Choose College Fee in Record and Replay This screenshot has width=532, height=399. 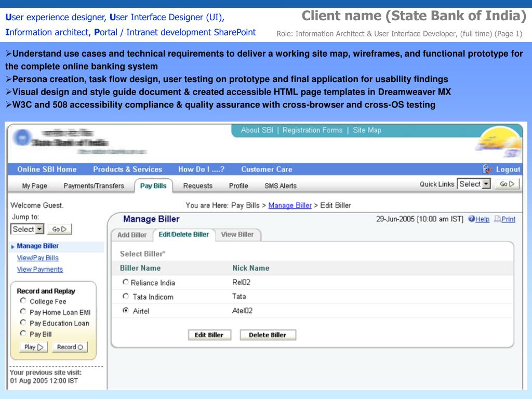click(23, 301)
